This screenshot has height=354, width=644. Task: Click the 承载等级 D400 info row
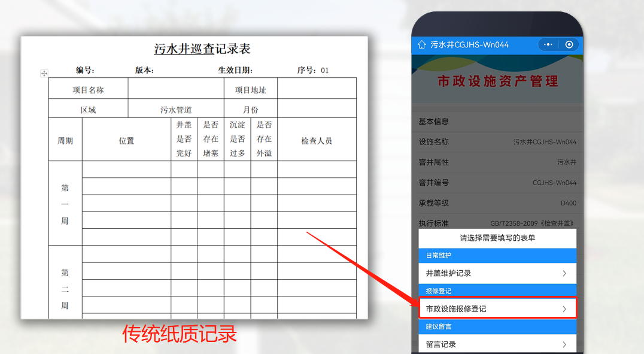(497, 202)
